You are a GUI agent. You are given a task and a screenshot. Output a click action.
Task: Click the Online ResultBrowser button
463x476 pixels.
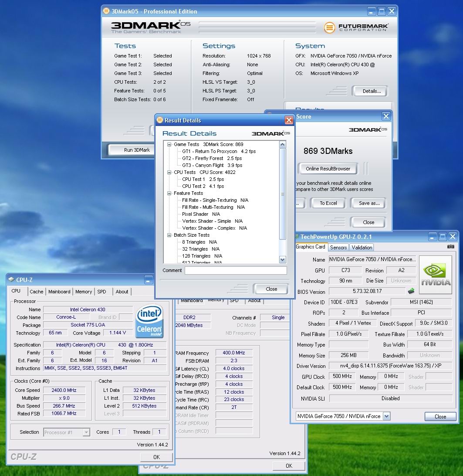click(x=328, y=169)
